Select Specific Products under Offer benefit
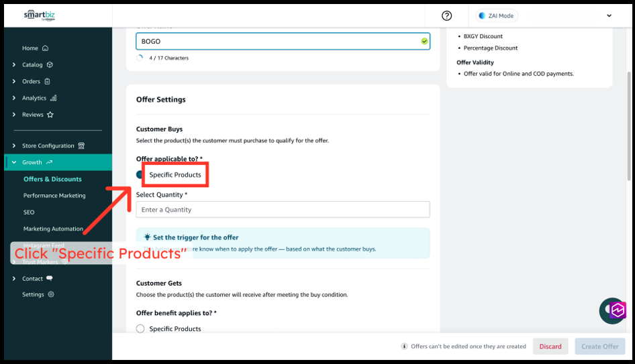Screen dimensions: 635x364 coord(140,328)
